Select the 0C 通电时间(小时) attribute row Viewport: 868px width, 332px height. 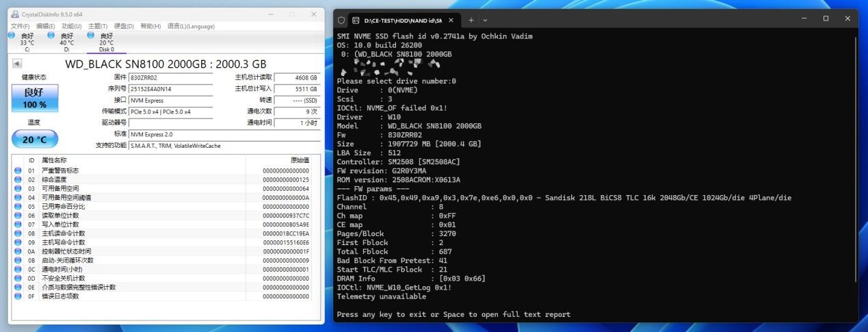(x=162, y=269)
